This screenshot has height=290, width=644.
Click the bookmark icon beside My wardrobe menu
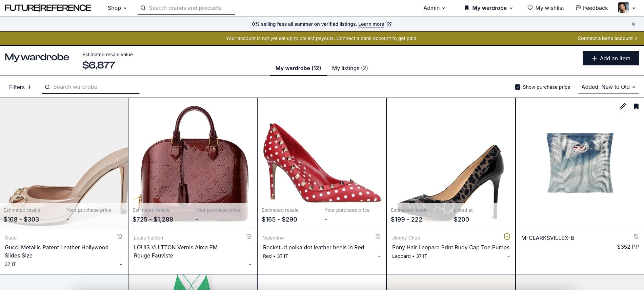(467, 8)
